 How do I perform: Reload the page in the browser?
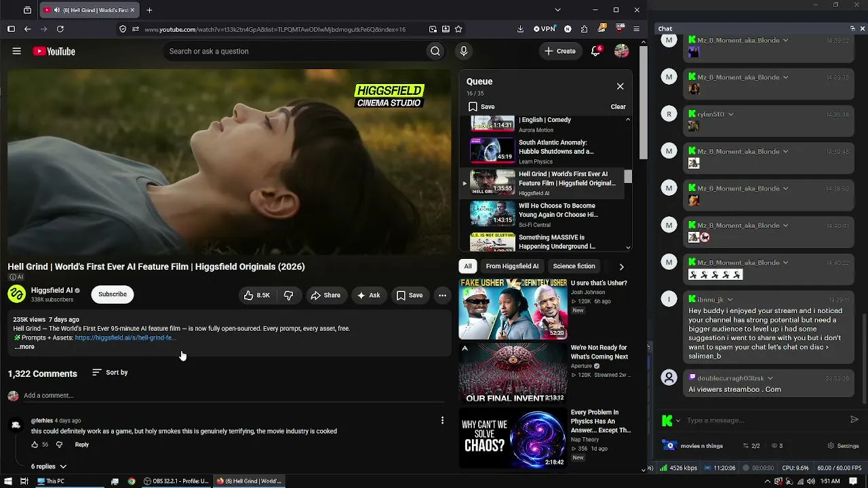click(x=60, y=29)
